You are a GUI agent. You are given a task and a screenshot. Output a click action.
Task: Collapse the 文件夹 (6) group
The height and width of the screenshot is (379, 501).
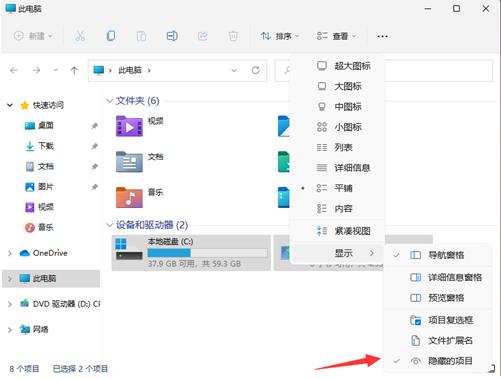[109, 101]
